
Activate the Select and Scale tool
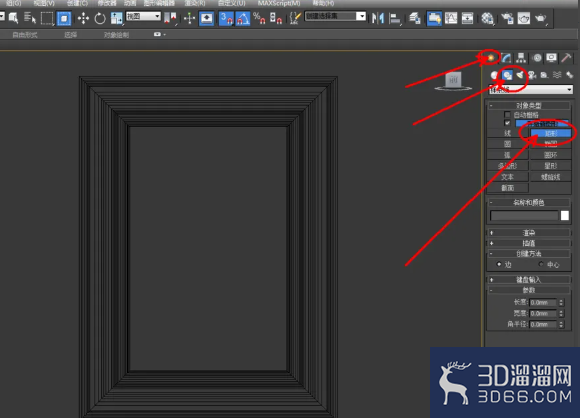117,18
